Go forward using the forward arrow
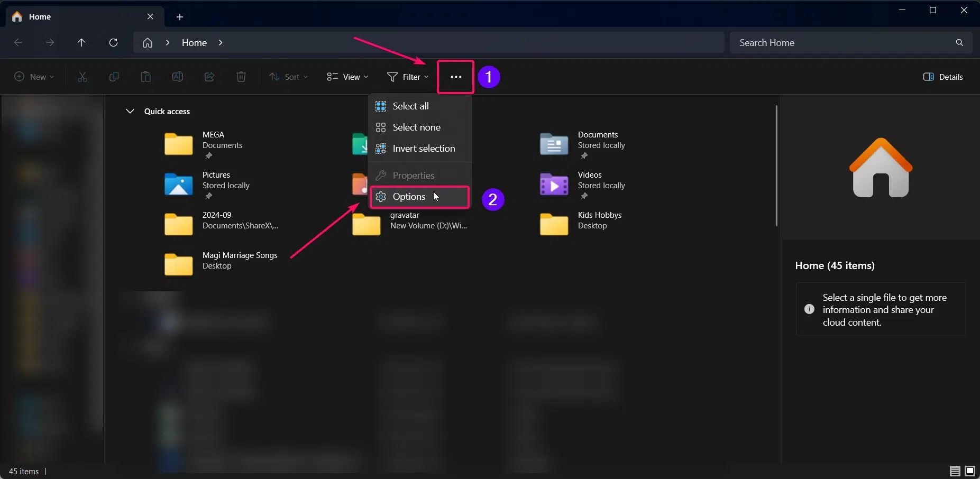Image resolution: width=980 pixels, height=479 pixels. (50, 42)
